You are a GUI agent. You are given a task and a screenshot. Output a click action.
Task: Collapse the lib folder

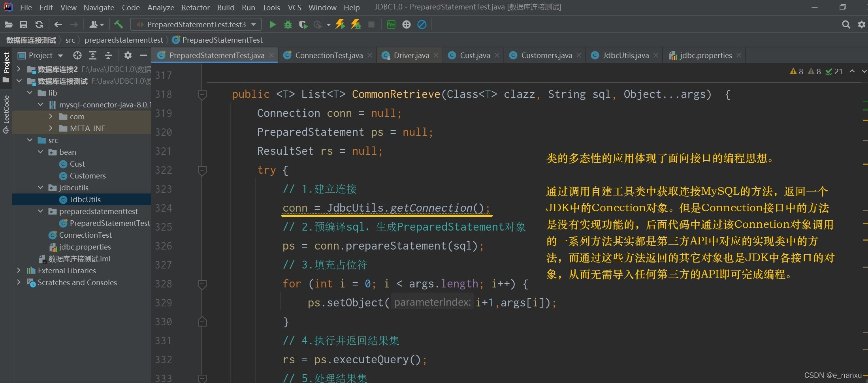point(30,93)
